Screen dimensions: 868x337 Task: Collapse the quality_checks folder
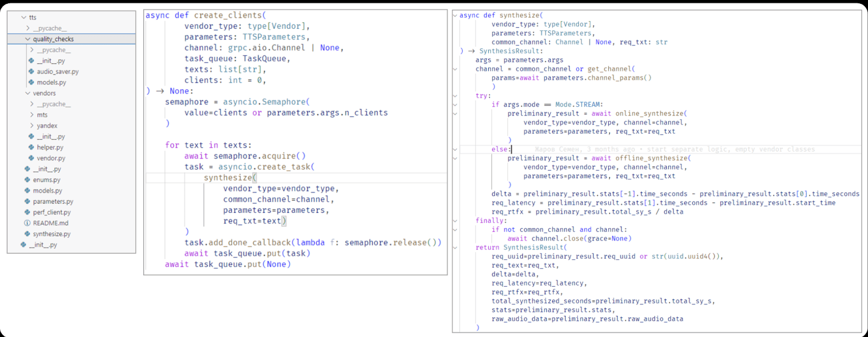28,39
